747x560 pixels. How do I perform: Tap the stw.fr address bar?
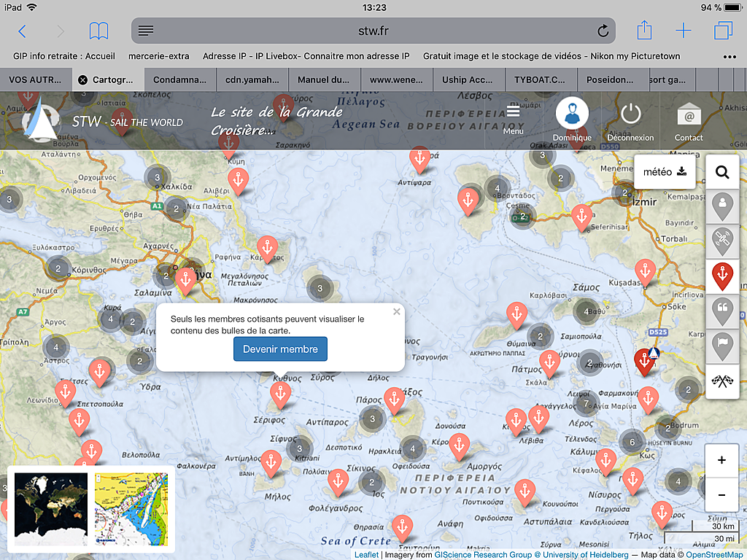click(x=373, y=31)
